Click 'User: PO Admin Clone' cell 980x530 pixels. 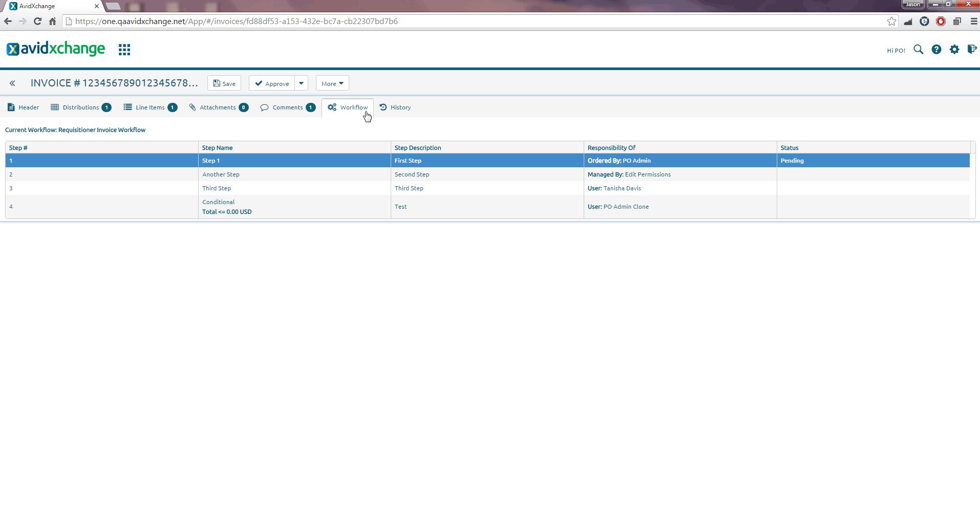[x=680, y=207]
